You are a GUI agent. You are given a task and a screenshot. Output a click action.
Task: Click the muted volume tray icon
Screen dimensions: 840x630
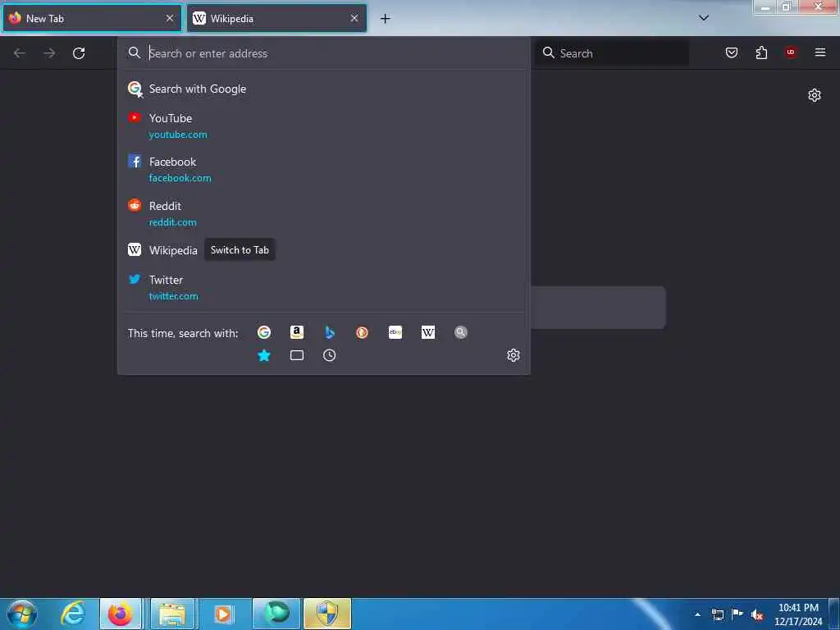757,614
